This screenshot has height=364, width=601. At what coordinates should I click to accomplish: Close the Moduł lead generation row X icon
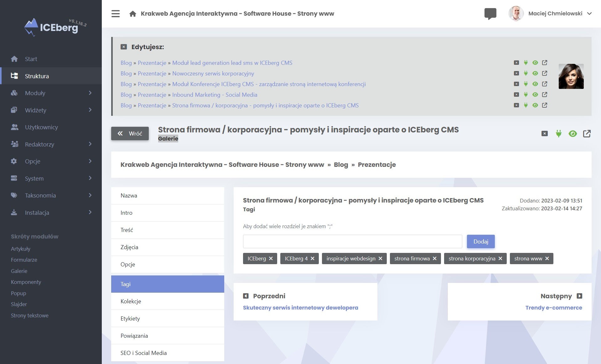[x=516, y=63]
